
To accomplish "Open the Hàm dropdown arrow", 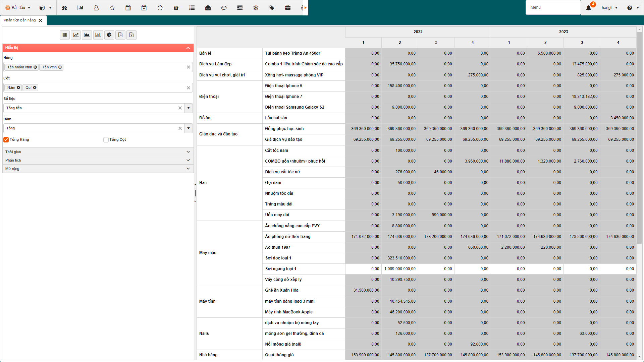I will [189, 128].
